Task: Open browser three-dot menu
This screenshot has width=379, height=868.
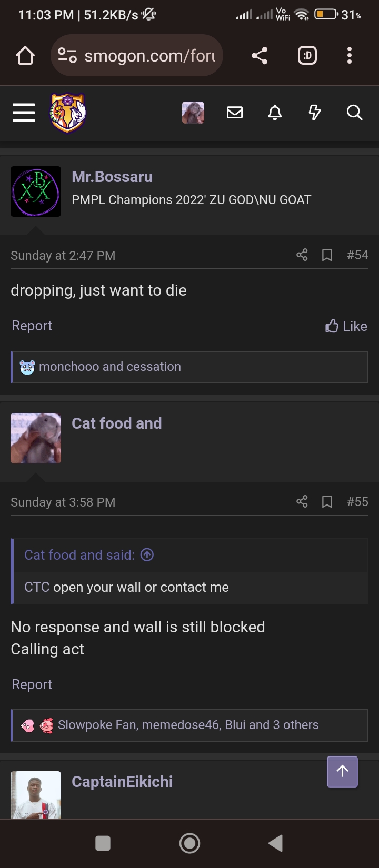Action: (350, 55)
